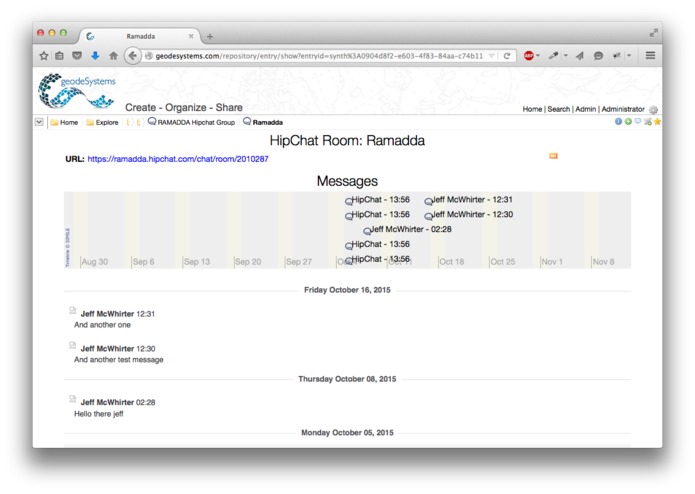Open Adblock Plus icon

[x=528, y=56]
